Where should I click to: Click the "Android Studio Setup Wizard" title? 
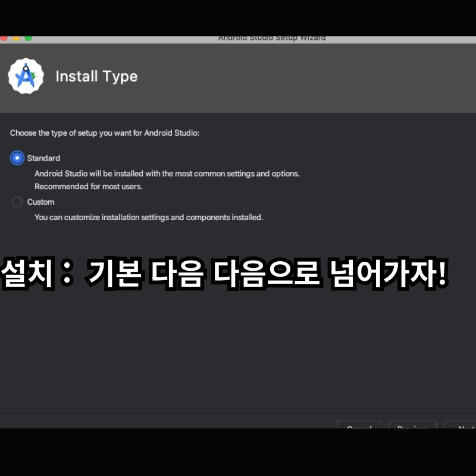coord(272,39)
